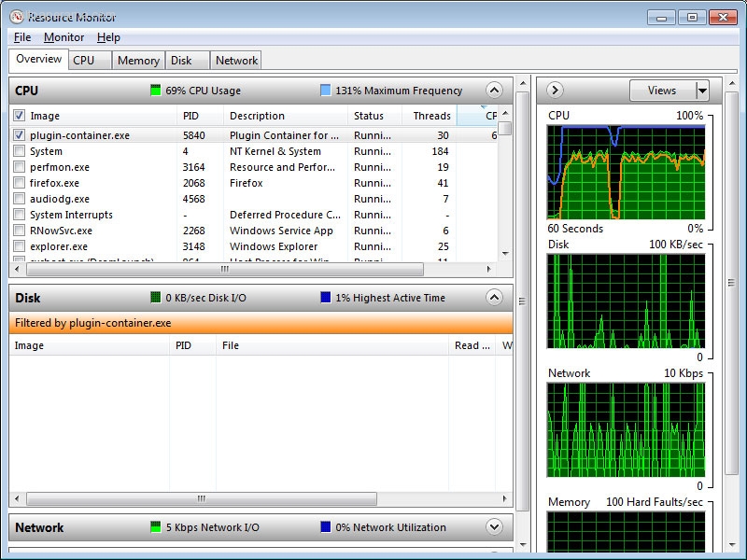Click the CPU usage graph
Viewport: 747px width, 560px height.
(626, 172)
